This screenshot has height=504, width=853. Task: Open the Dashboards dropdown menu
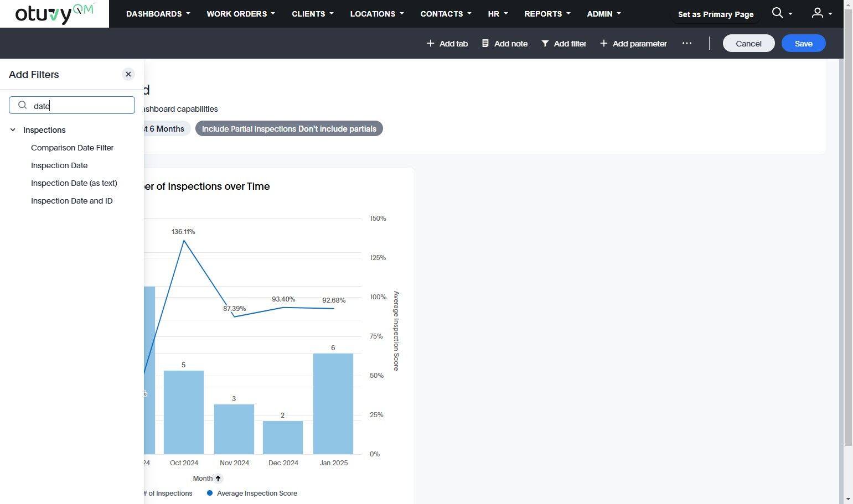[158, 14]
